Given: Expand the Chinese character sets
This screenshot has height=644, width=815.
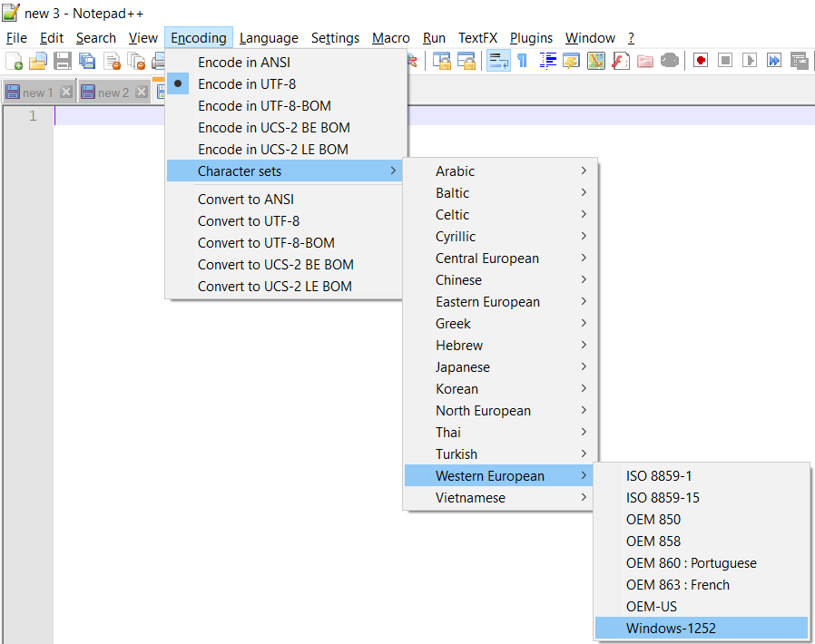Looking at the screenshot, I should click(x=501, y=280).
